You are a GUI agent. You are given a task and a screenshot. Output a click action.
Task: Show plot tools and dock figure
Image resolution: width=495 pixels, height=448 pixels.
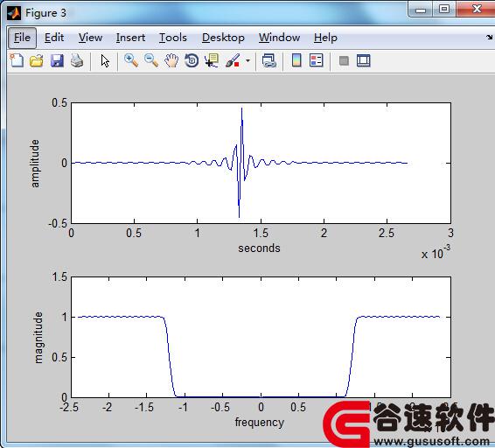point(363,60)
